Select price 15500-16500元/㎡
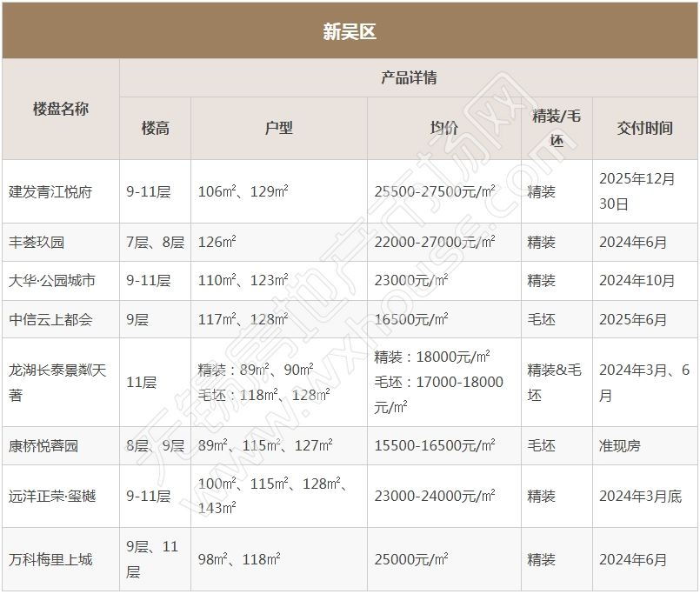Screen dimensions: 700x594 pyautogui.click(x=435, y=446)
